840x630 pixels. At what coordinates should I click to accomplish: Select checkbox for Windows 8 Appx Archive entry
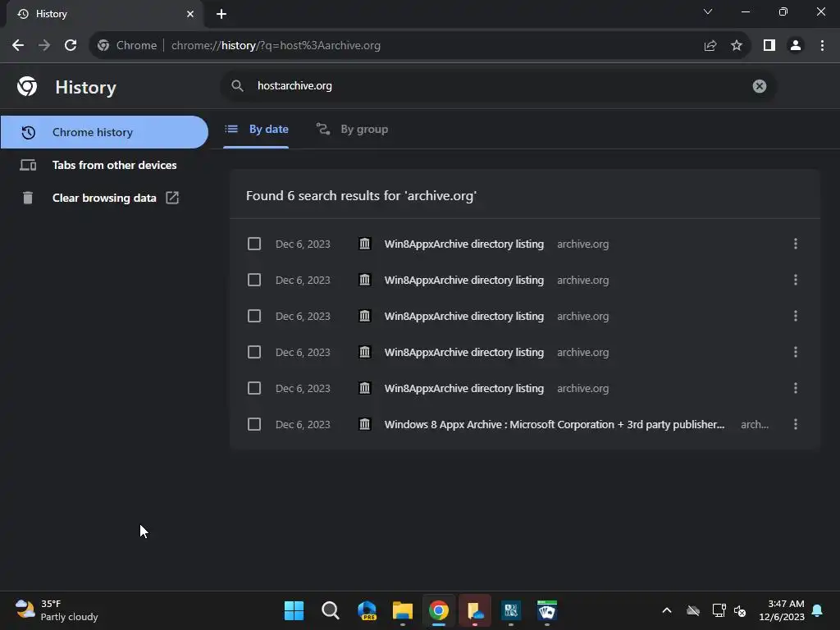tap(254, 424)
